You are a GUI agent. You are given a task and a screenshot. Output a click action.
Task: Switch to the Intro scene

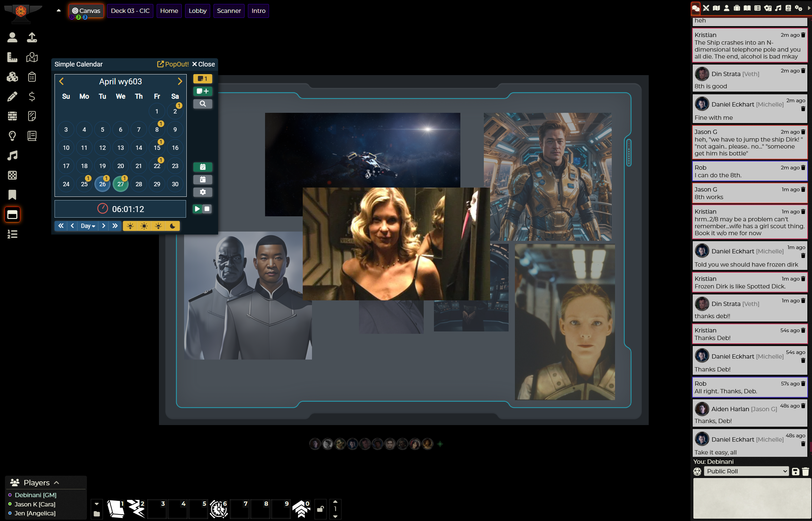click(x=258, y=11)
